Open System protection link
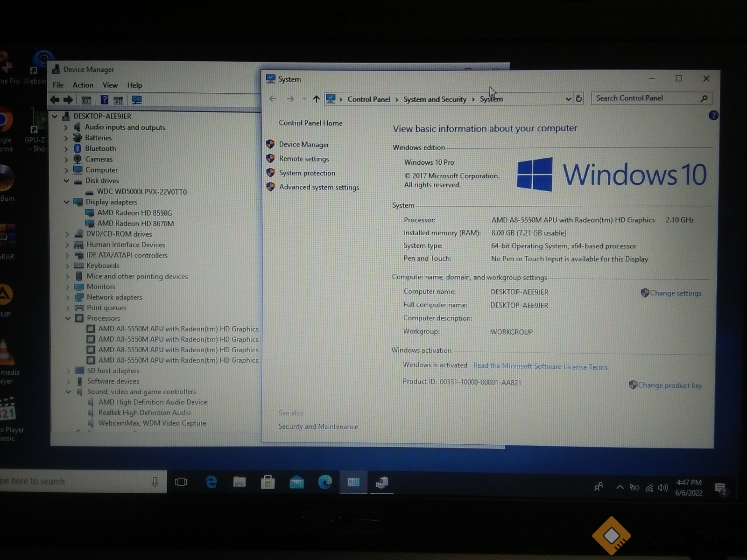This screenshot has height=560, width=747. [x=307, y=173]
